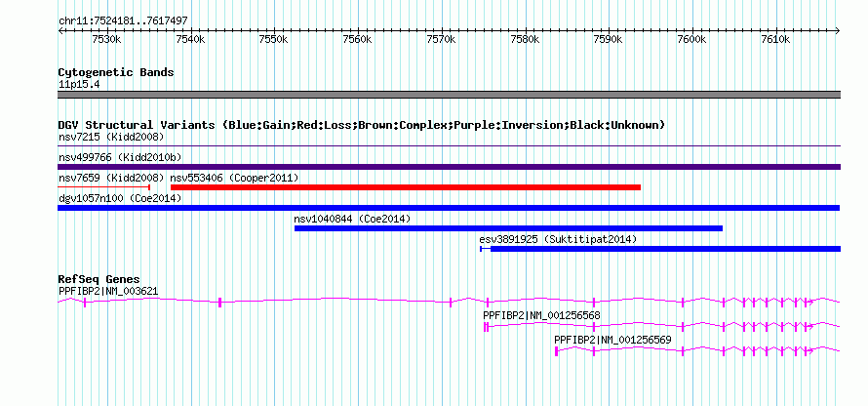Select the red nsv553406 loss bar
868x406 pixels.
pyautogui.click(x=406, y=187)
